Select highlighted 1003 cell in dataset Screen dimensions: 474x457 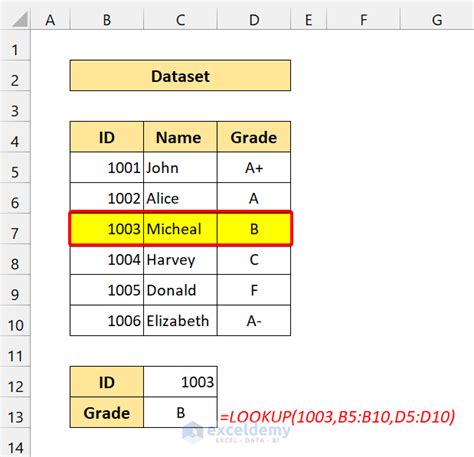tap(107, 229)
